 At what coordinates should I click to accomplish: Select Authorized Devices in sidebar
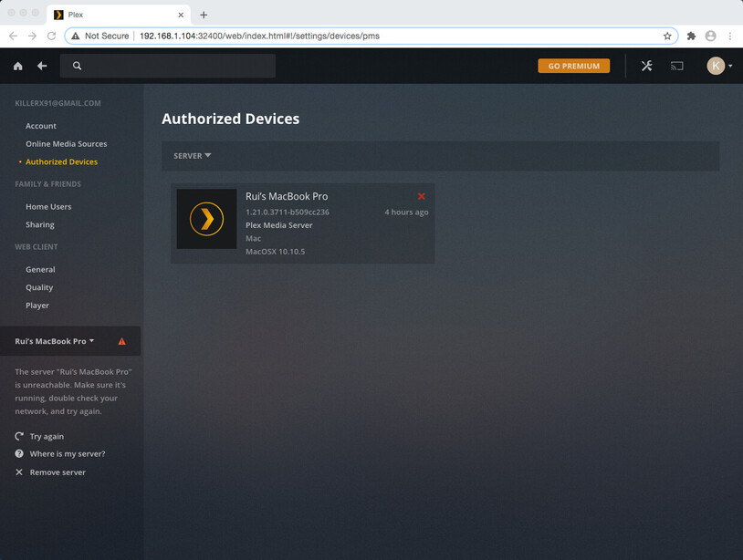point(61,162)
